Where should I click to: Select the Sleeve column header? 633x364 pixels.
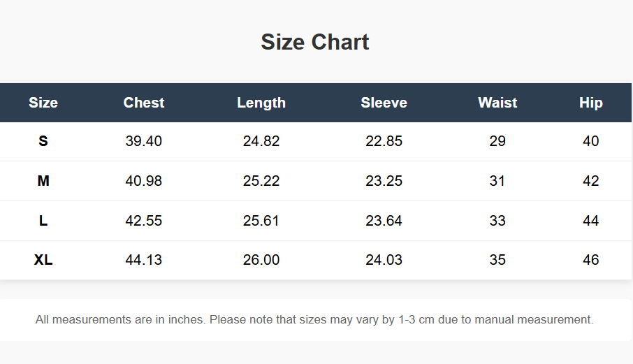point(384,103)
